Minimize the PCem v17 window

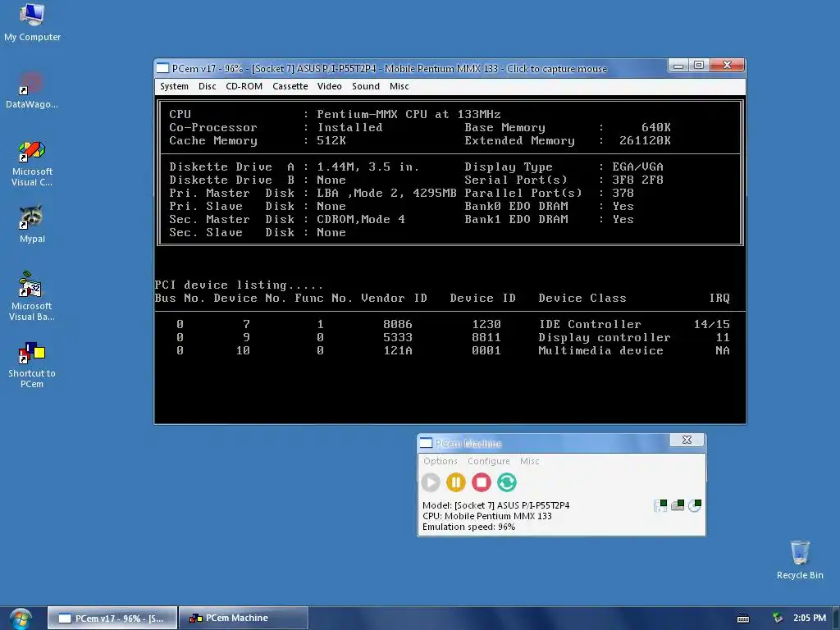678,66
